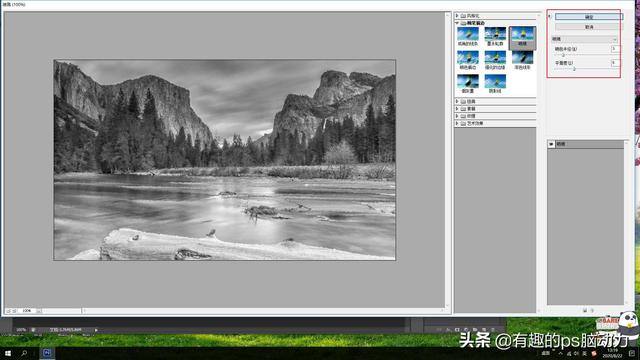The height and width of the screenshot is (360, 640).
Task: Click the preview vertical scrollbar
Action: pos(448,160)
